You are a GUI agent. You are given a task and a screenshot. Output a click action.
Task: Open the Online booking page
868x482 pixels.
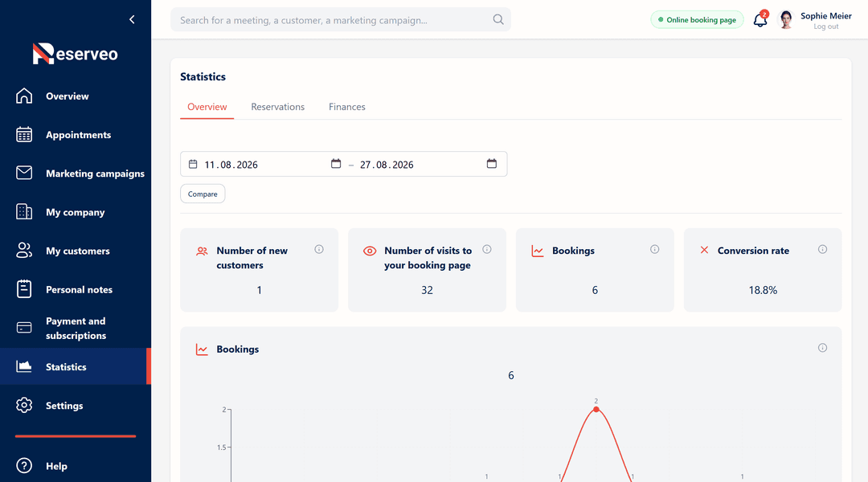[697, 19]
